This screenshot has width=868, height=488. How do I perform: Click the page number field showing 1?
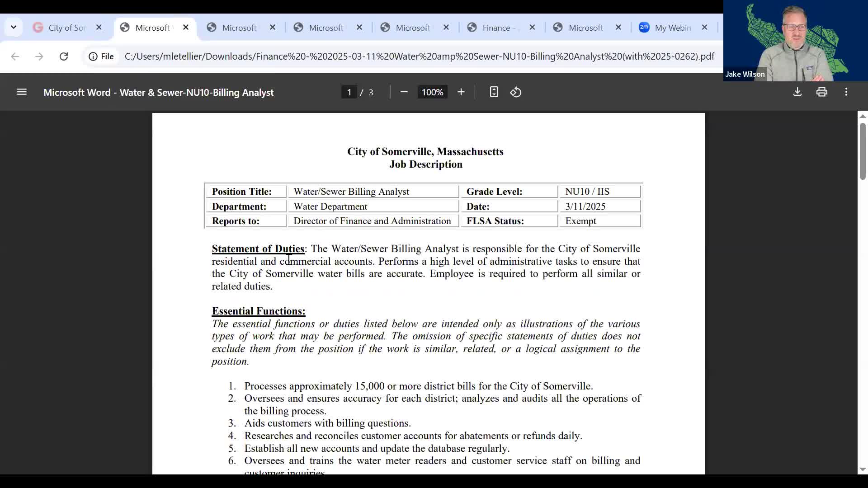click(x=349, y=92)
